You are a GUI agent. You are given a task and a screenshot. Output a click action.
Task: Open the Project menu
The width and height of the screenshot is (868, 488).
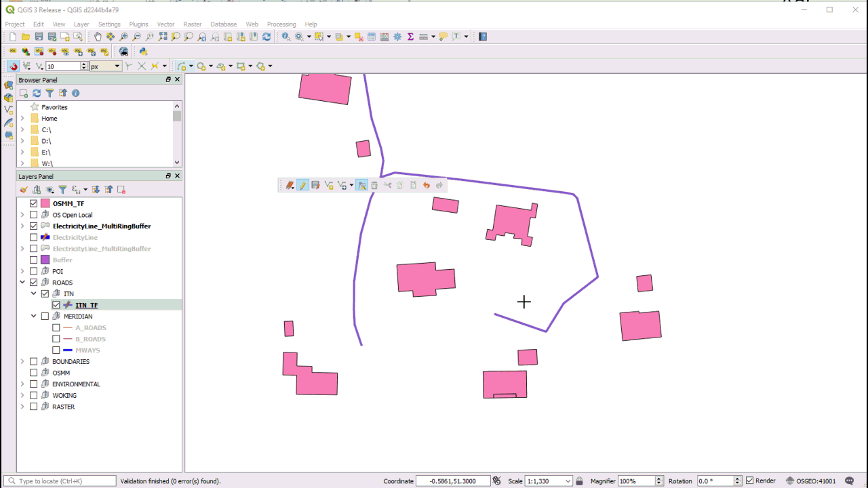[x=15, y=24]
